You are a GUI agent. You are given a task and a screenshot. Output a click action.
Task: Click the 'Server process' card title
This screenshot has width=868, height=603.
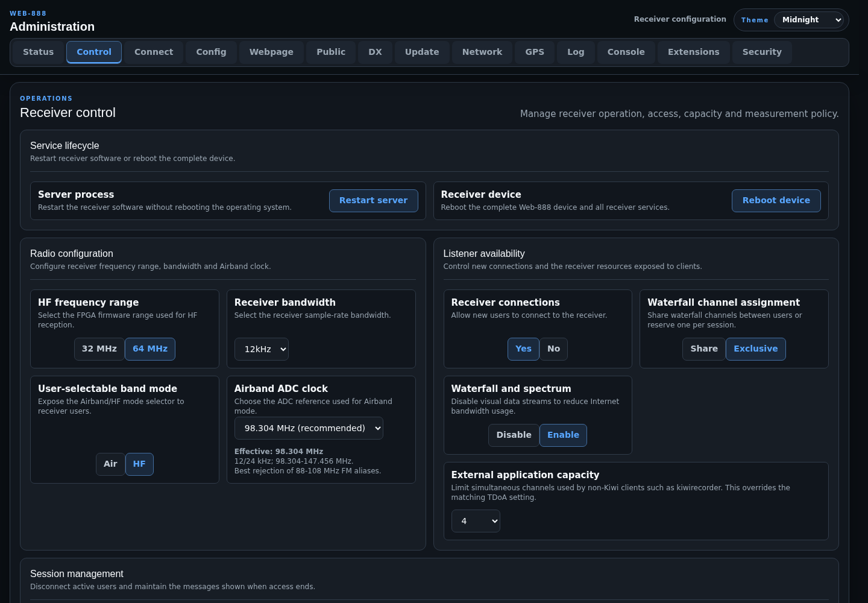(x=76, y=195)
